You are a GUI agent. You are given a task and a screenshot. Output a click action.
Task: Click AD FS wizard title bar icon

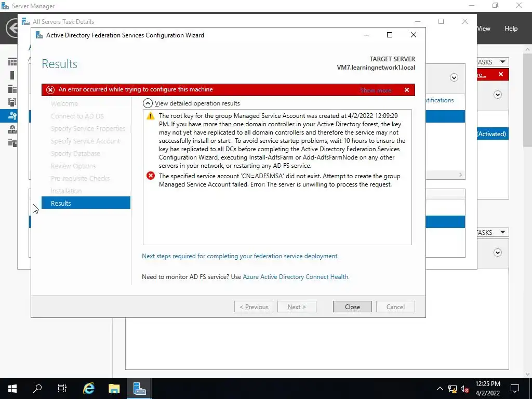[39, 35]
